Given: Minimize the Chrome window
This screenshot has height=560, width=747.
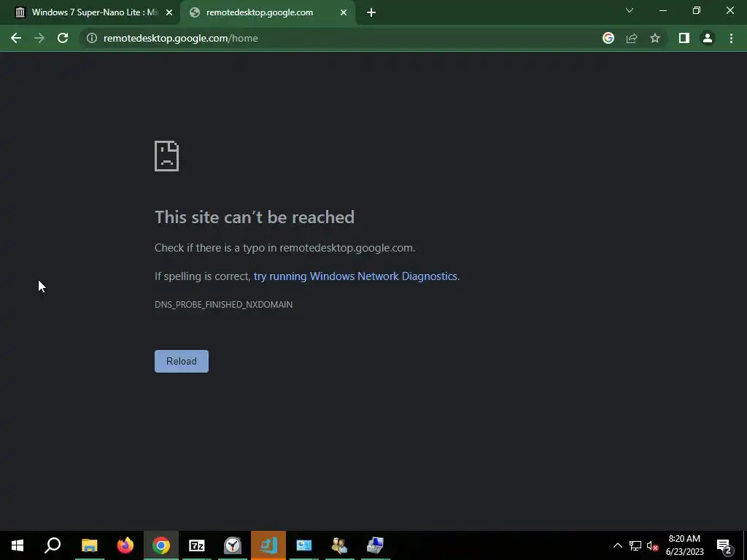Looking at the screenshot, I should click(x=662, y=10).
